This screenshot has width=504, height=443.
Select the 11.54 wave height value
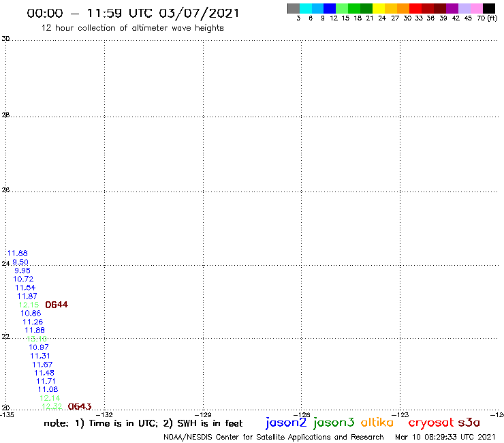25,288
